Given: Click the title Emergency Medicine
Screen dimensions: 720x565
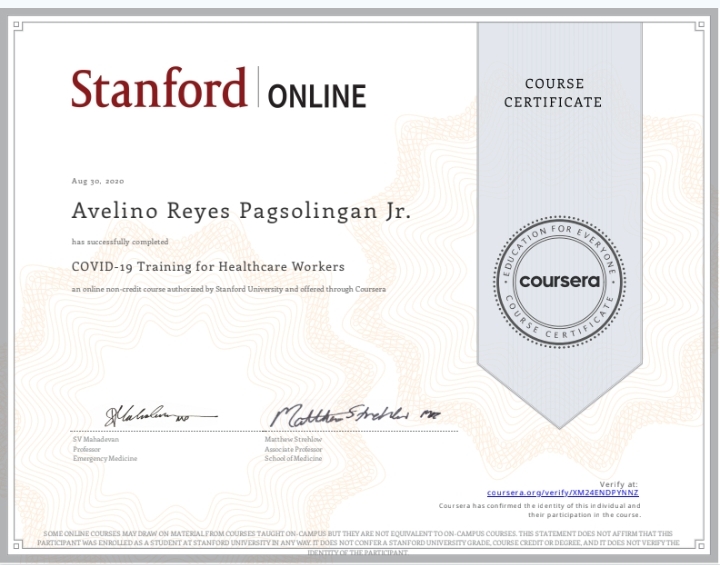Looking at the screenshot, I should click(x=105, y=458).
